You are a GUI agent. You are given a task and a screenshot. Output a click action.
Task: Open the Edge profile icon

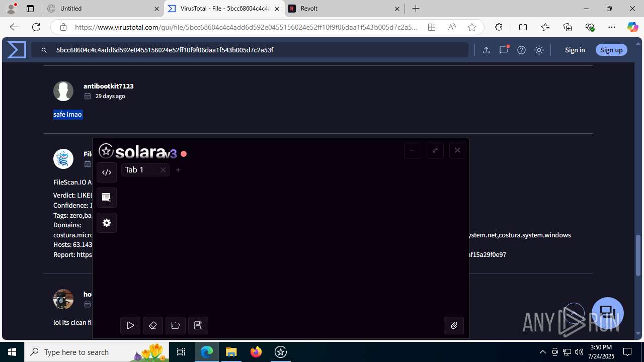[11, 9]
